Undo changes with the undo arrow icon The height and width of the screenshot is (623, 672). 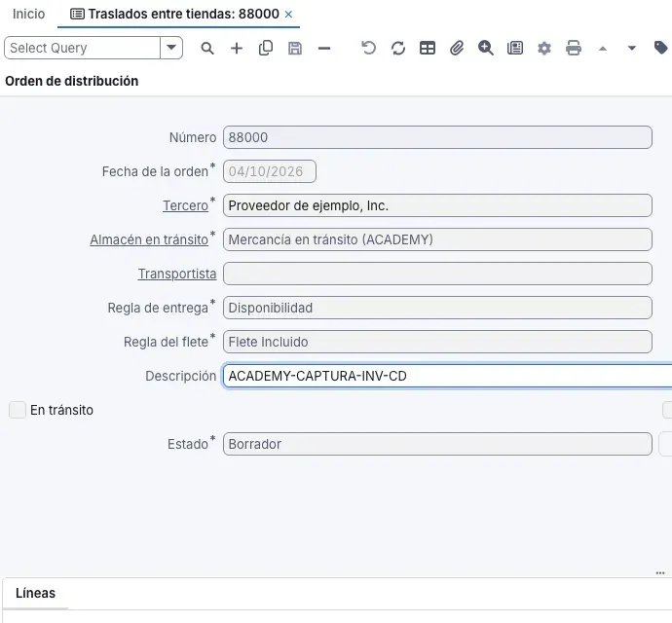(368, 48)
